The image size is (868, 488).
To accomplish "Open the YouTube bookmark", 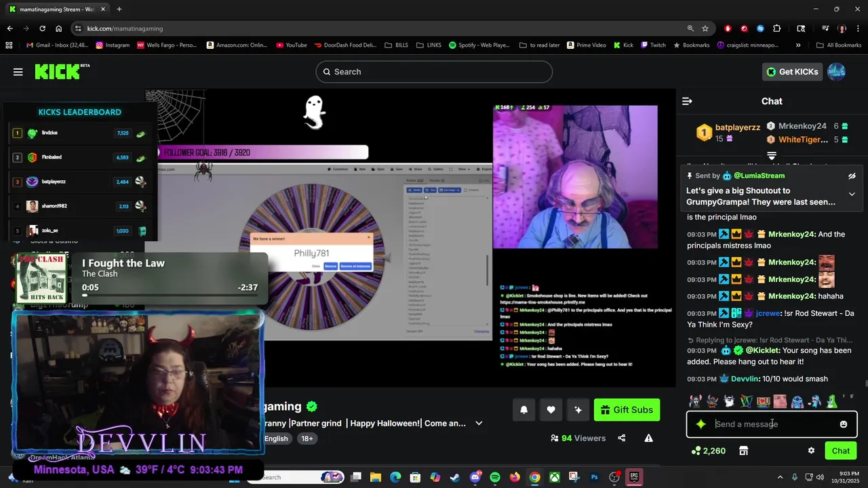I will click(292, 45).
